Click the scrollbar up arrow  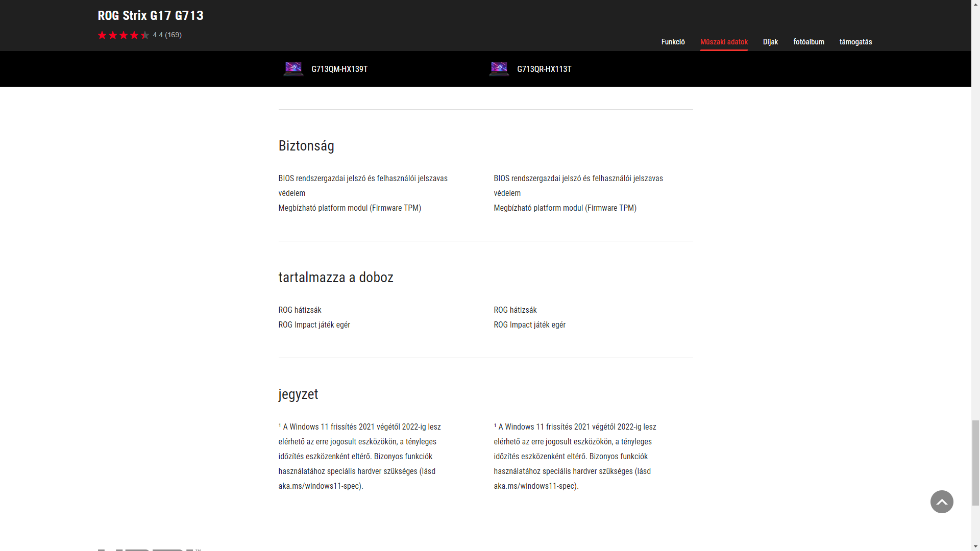(975, 4)
